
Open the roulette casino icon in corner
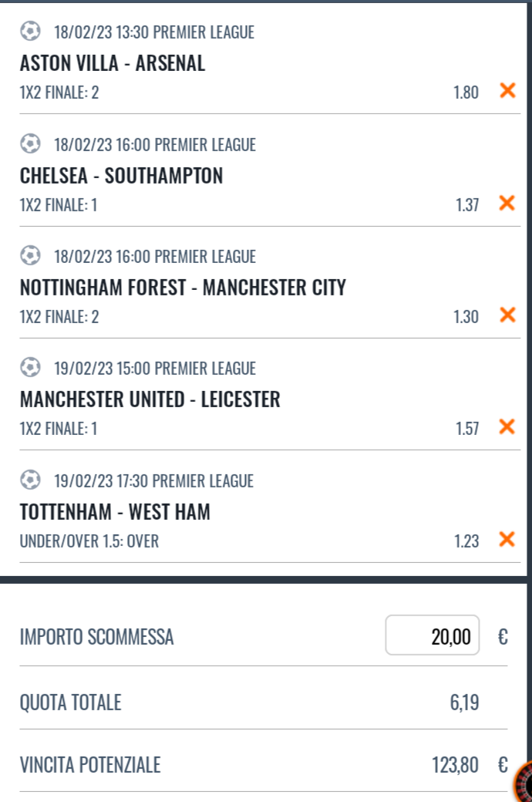524,783
